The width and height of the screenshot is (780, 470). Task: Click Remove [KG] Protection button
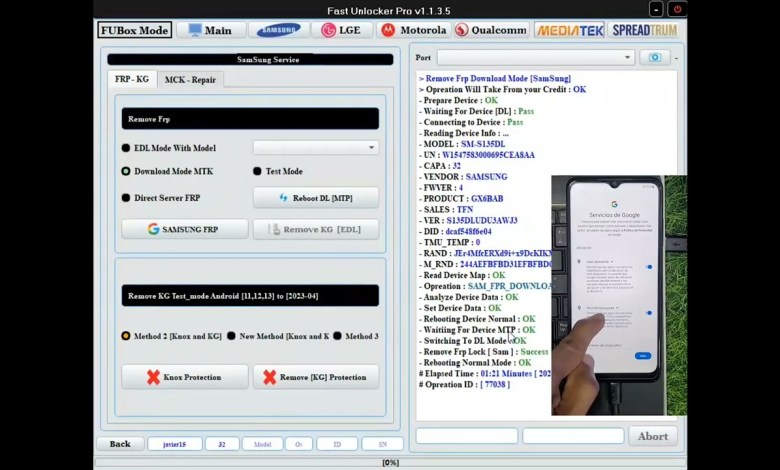[x=316, y=377]
